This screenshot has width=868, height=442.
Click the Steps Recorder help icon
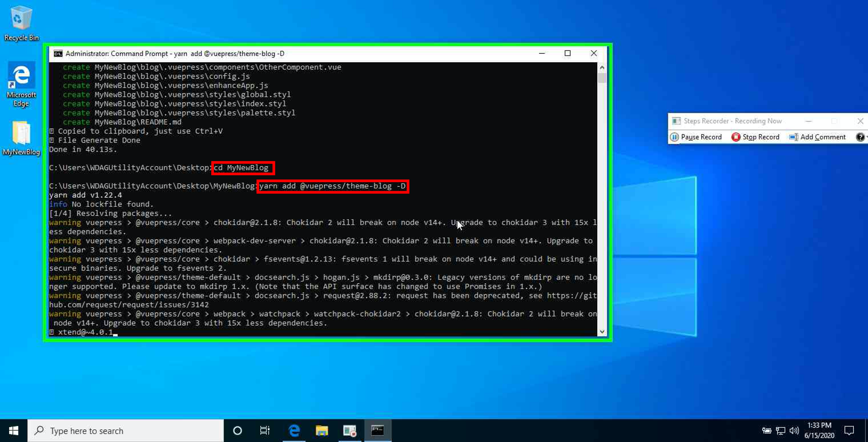(860, 137)
